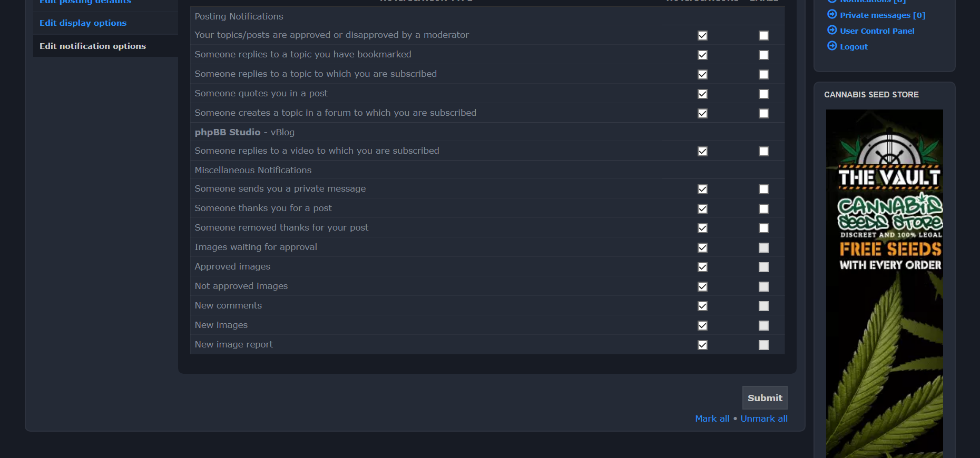
Task: Enable email for someone sends you a private message
Action: 763,189
